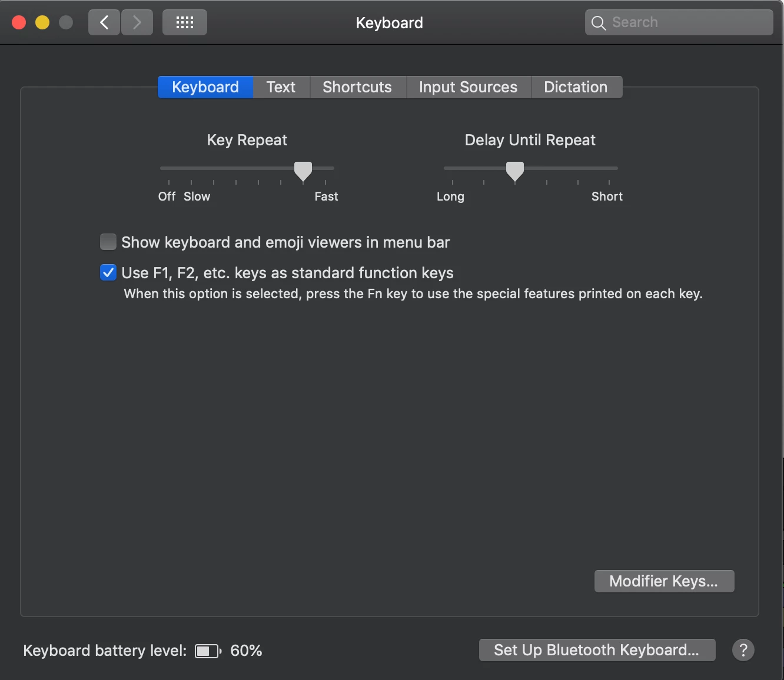The image size is (784, 680).
Task: Open Modifier Keys settings
Action: click(665, 581)
